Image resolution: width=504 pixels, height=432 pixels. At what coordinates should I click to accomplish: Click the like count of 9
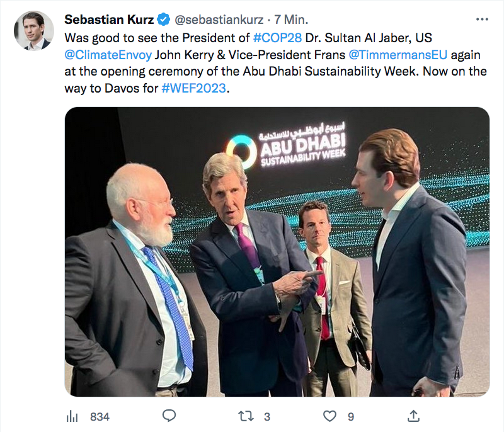point(350,416)
